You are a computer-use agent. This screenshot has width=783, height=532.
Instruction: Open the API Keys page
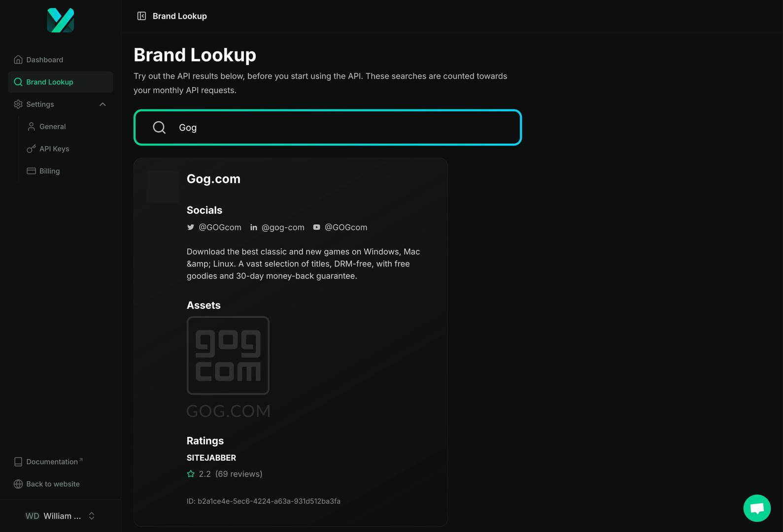pos(54,149)
